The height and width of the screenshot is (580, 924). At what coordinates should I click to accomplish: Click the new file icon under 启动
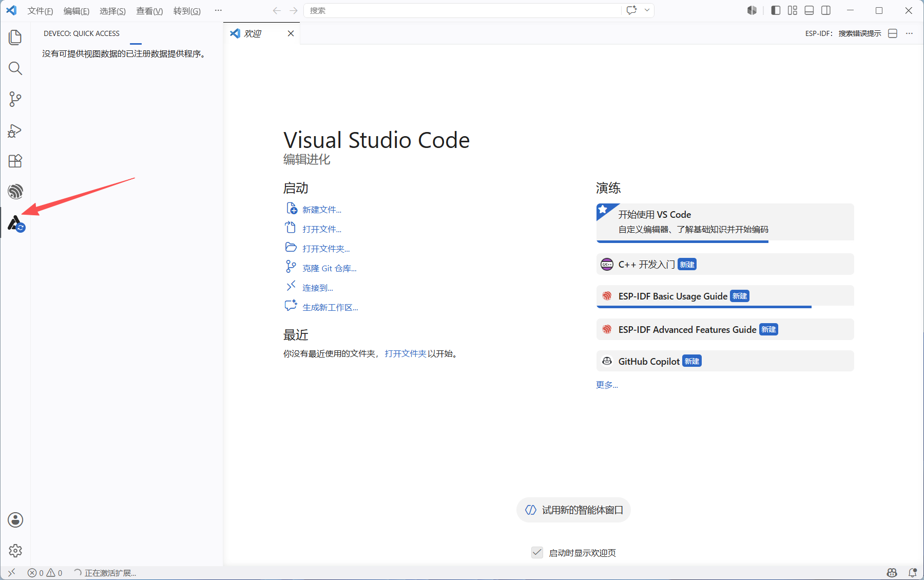pos(292,209)
